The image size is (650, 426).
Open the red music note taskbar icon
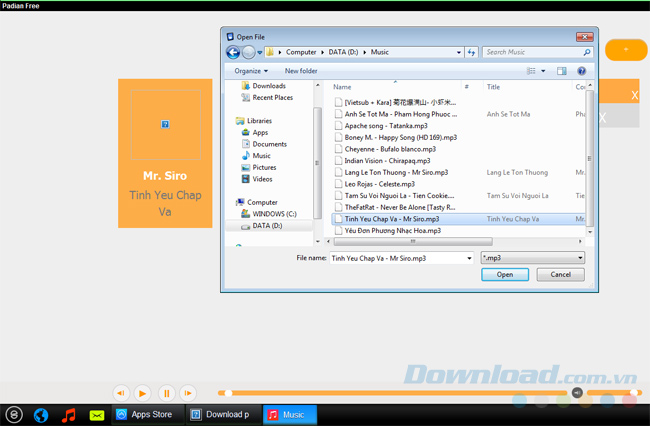point(68,414)
